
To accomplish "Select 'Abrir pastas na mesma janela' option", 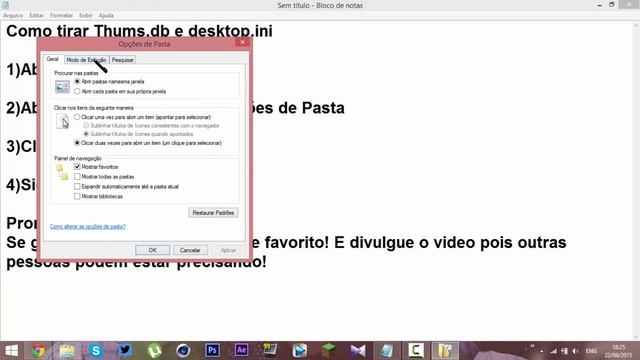I will coord(77,82).
